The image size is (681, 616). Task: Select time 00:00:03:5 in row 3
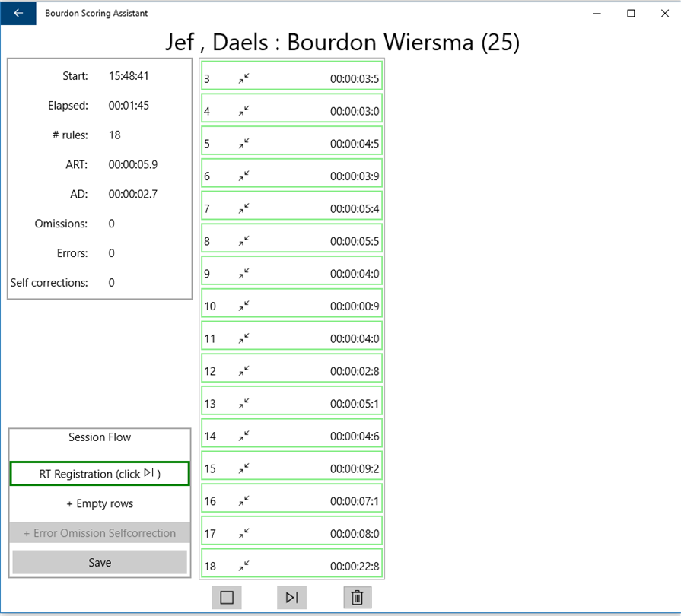coord(355,78)
